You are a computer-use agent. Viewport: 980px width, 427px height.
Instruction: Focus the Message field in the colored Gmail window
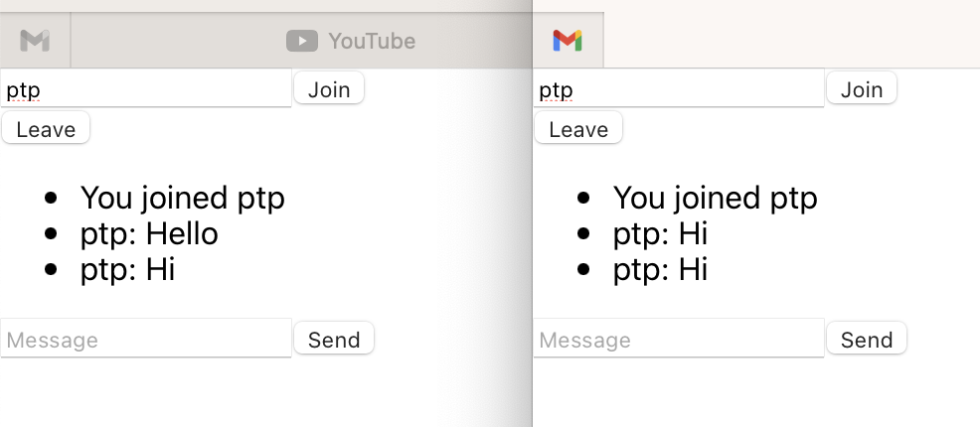coord(679,340)
